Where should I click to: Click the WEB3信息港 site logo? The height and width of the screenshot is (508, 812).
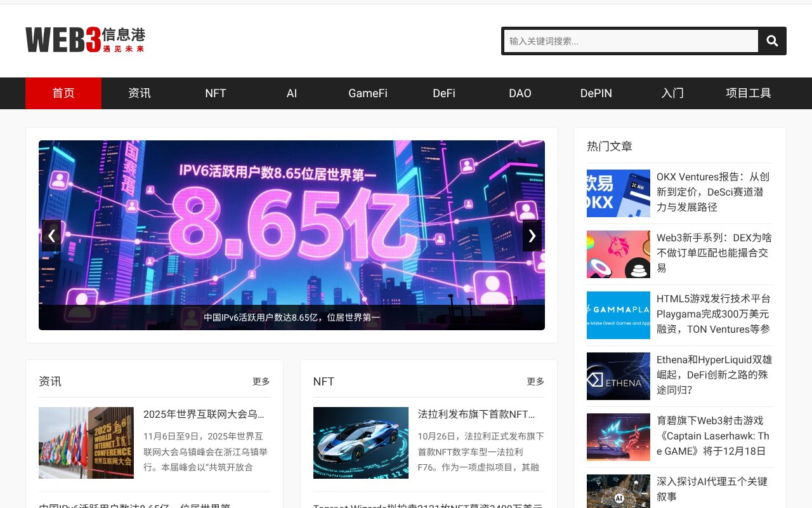pyautogui.click(x=85, y=39)
